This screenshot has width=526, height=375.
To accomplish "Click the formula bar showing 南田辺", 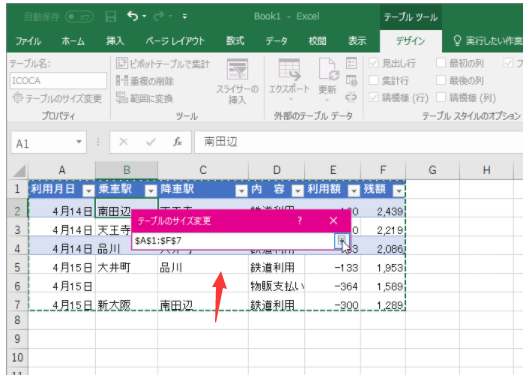I will tap(359, 142).
